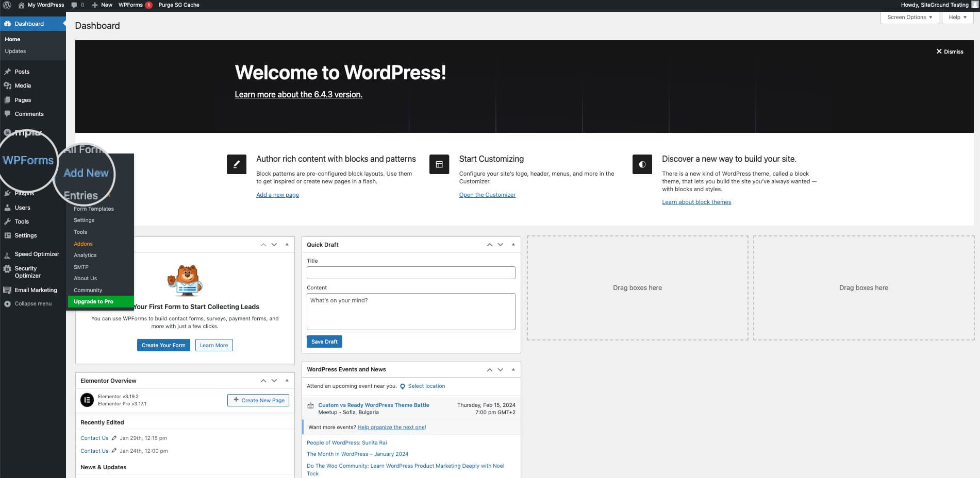Open Community in WPForms submenu
The width and height of the screenshot is (980, 478).
click(88, 290)
